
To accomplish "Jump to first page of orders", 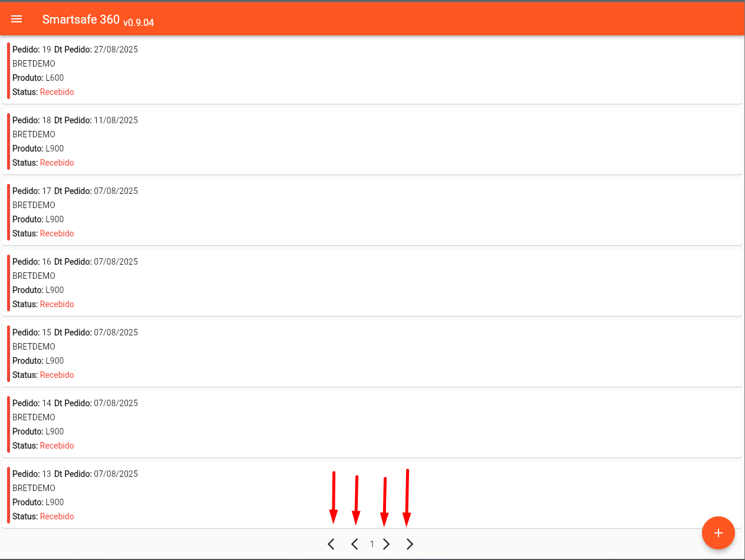I will point(331,544).
